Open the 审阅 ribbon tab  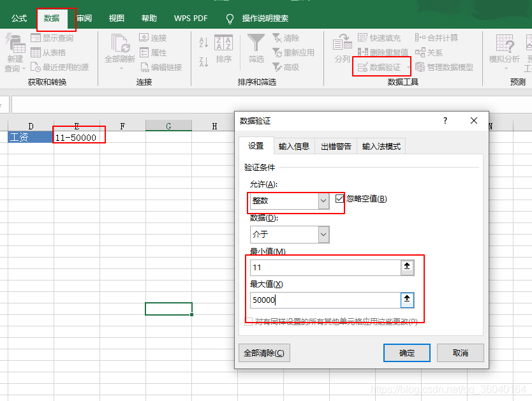85,18
